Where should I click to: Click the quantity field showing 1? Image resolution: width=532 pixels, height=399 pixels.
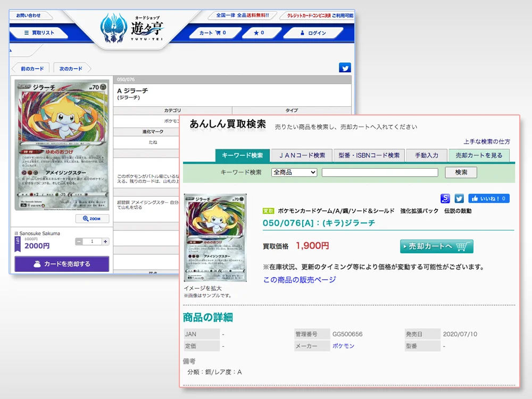coord(92,241)
